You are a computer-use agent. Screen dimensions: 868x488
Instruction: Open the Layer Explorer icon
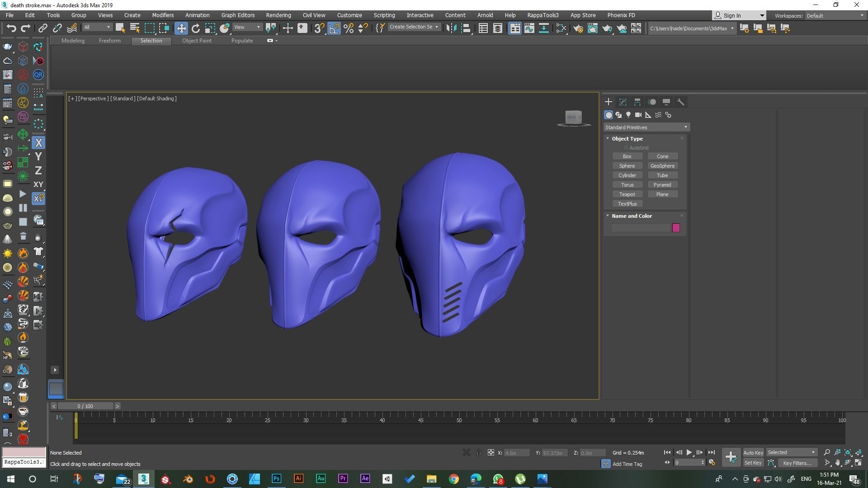tap(498, 28)
